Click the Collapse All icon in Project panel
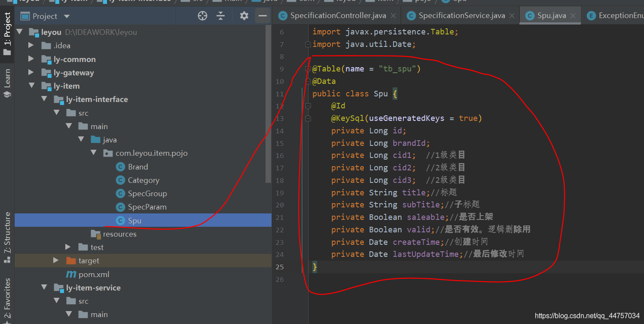Viewport: 644px width, 324px height. [x=220, y=16]
